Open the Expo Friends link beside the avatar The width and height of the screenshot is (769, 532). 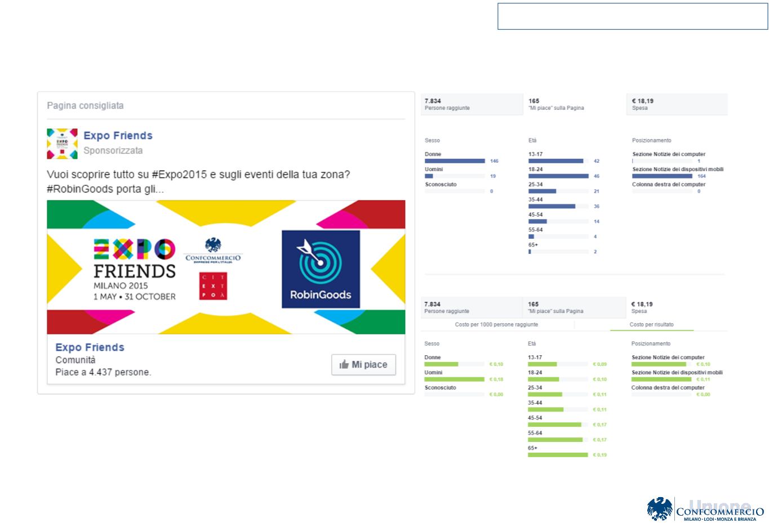click(x=118, y=136)
